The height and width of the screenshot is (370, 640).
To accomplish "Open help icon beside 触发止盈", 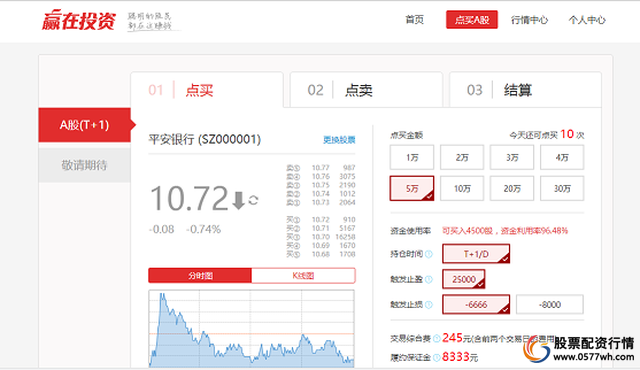I will click(x=429, y=279).
